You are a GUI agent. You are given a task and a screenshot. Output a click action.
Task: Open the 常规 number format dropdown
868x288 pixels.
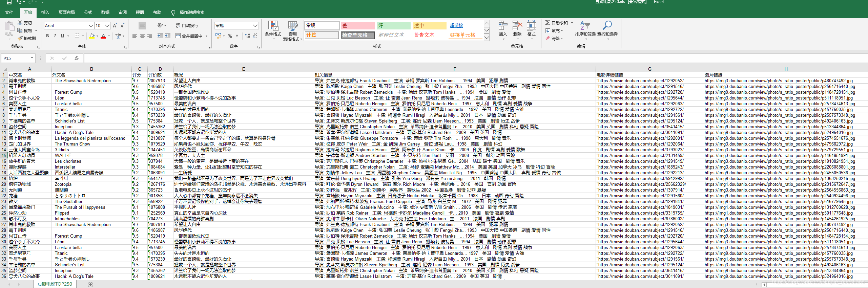point(255,26)
